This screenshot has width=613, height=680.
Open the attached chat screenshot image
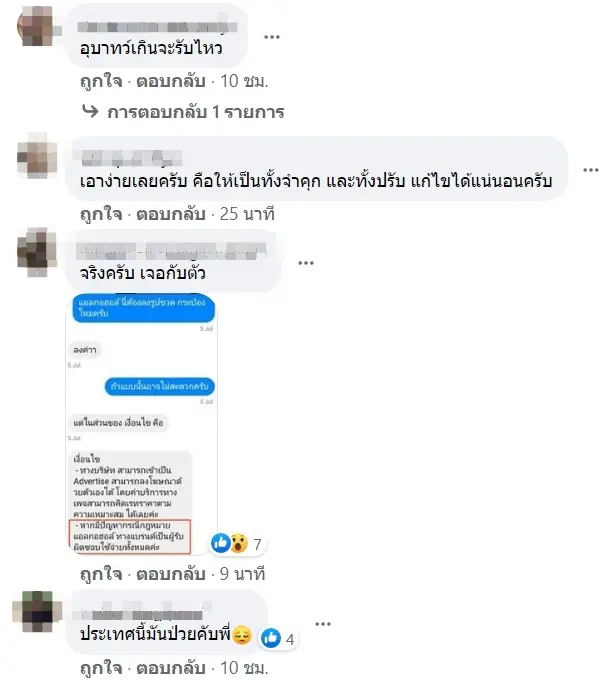tap(141, 424)
